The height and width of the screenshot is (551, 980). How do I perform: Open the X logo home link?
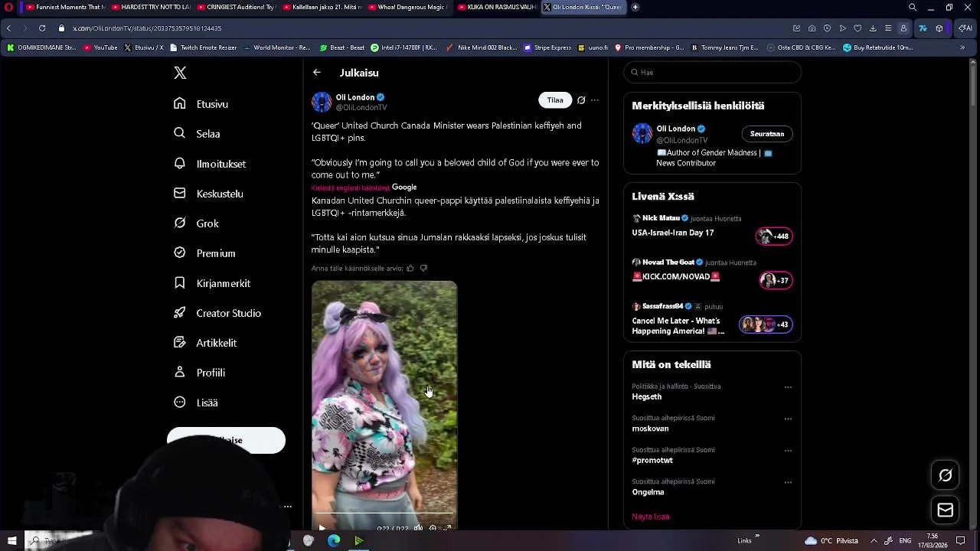click(180, 73)
